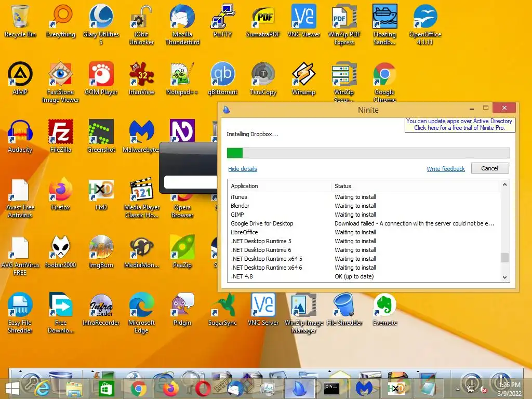
Task: Open Media Player Classic shortcut
Action: click(x=141, y=197)
